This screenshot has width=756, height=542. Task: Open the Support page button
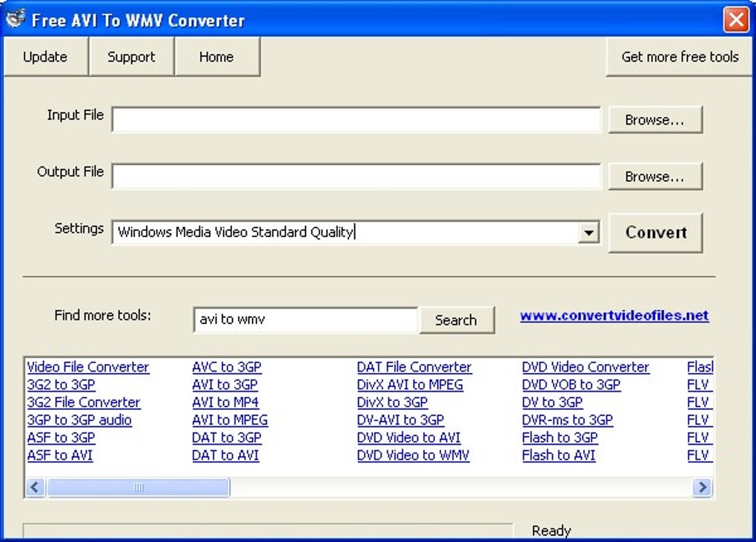coord(131,57)
